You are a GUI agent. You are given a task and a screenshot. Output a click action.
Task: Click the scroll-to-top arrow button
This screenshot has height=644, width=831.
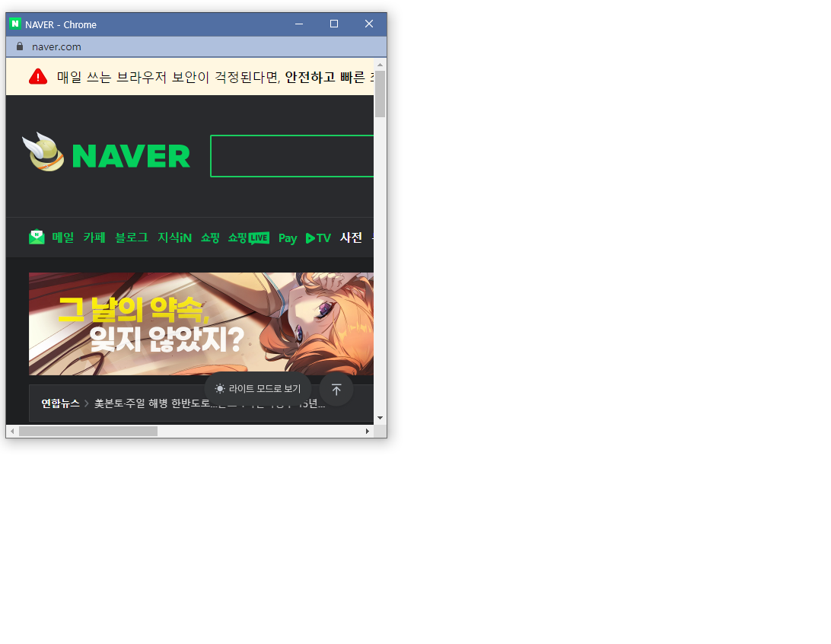[336, 390]
